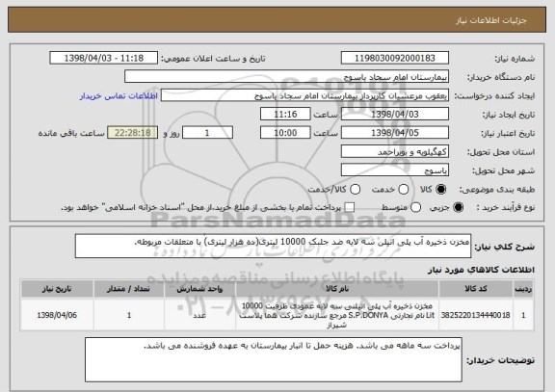Image resolution: width=555 pixels, height=392 pixels.
Task: Click the delivery city field یاسوج
Action: click(395, 170)
